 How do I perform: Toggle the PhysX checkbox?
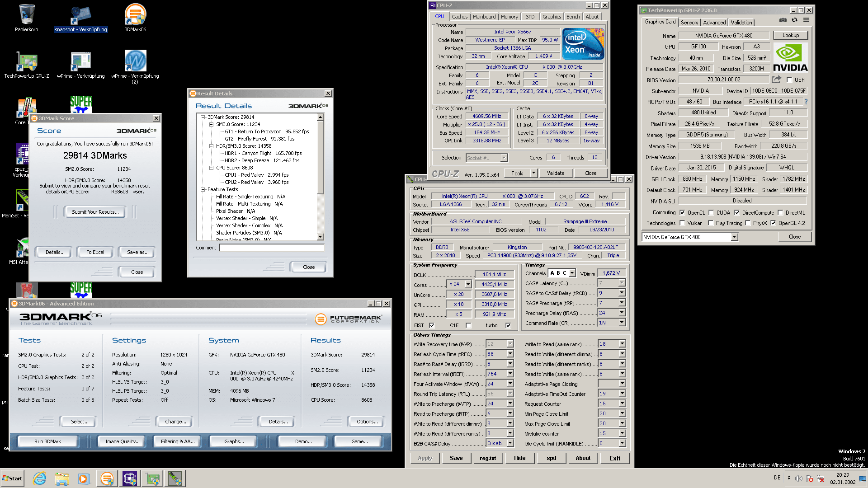(748, 223)
